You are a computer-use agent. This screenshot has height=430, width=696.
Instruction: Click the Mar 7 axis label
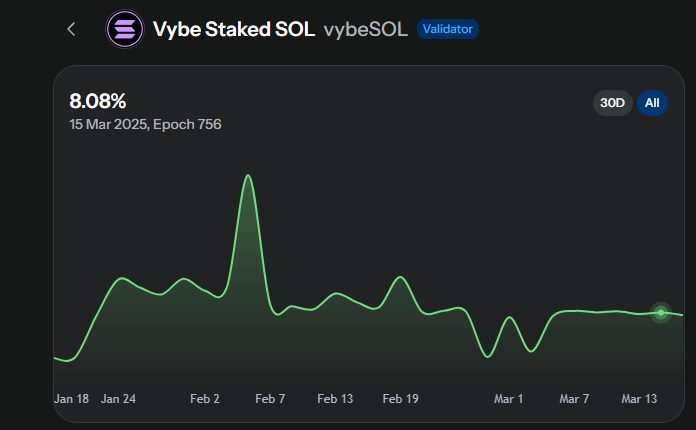(574, 399)
